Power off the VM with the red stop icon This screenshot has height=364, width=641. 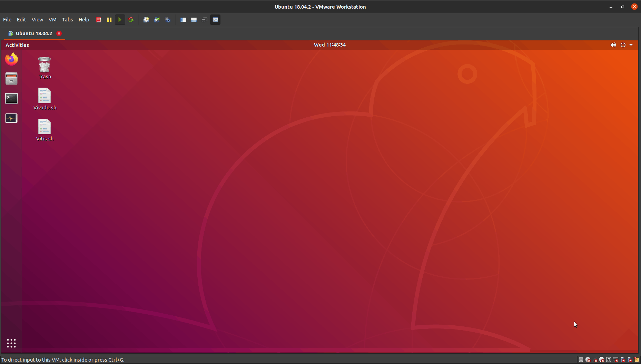pos(99,20)
